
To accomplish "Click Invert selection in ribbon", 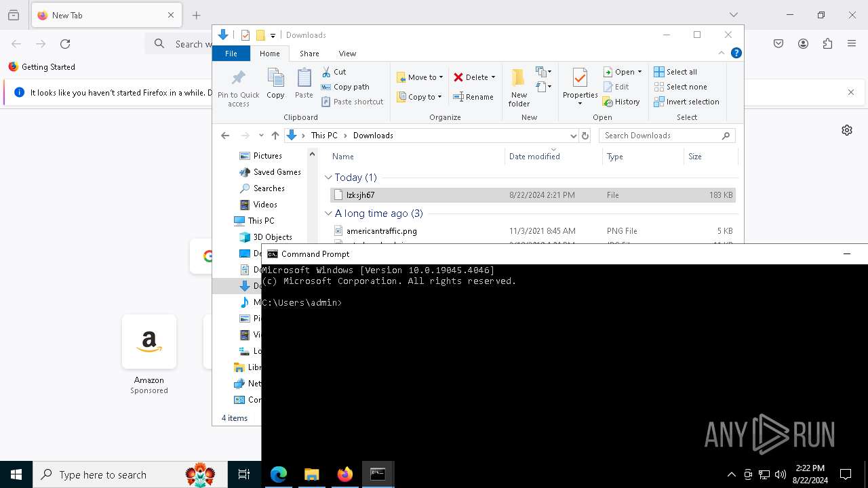I will (x=686, y=102).
